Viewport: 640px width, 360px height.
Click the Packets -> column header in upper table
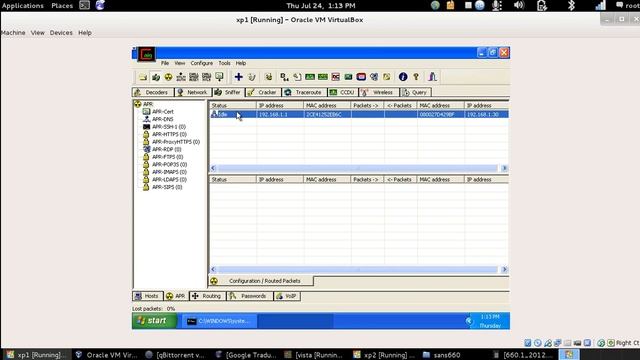(x=367, y=105)
